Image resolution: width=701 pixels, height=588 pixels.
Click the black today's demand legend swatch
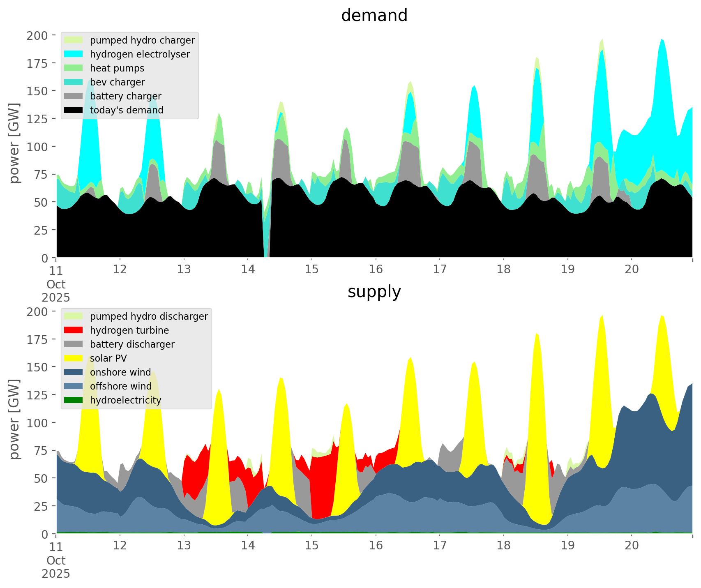(74, 110)
